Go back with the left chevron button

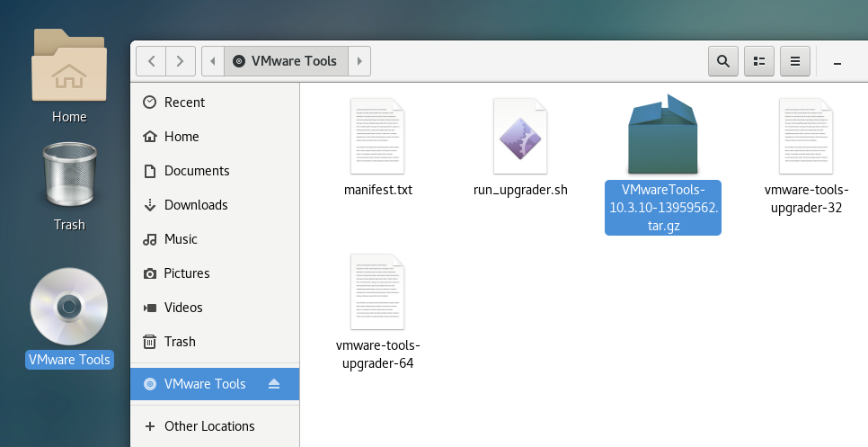click(x=151, y=61)
